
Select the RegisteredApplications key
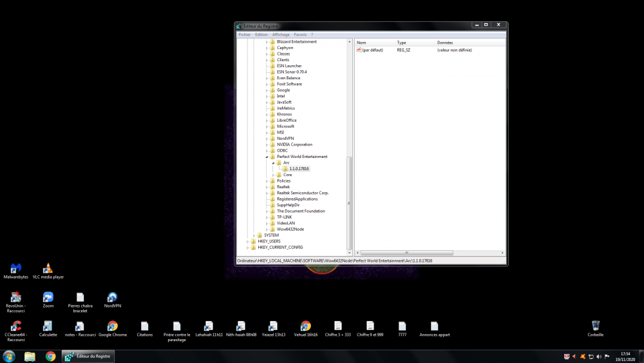[297, 199]
